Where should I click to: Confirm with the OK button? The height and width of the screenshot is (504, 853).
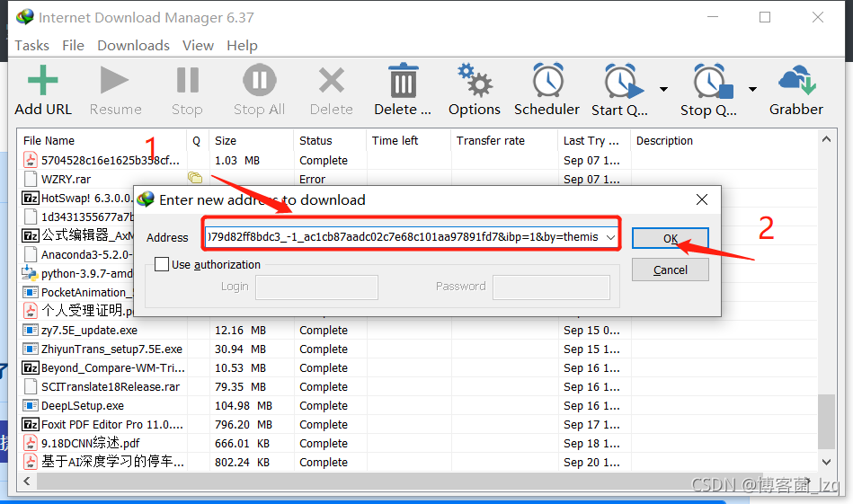coord(671,238)
